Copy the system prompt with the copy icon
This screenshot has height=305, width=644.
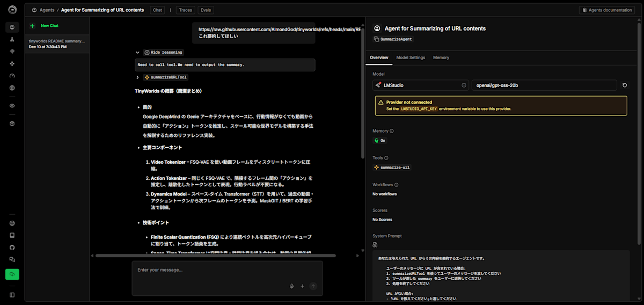pos(375,245)
